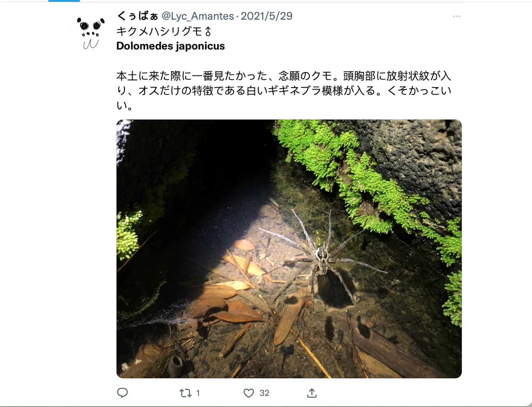Click the reply speech bubble icon
Image resolution: width=532 pixels, height=407 pixels.
point(122,393)
